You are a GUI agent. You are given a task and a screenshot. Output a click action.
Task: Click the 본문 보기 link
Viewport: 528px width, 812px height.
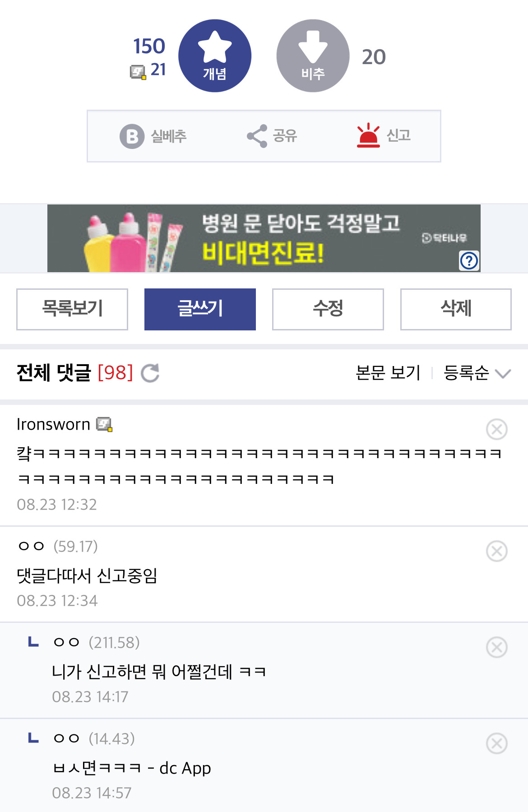(388, 373)
